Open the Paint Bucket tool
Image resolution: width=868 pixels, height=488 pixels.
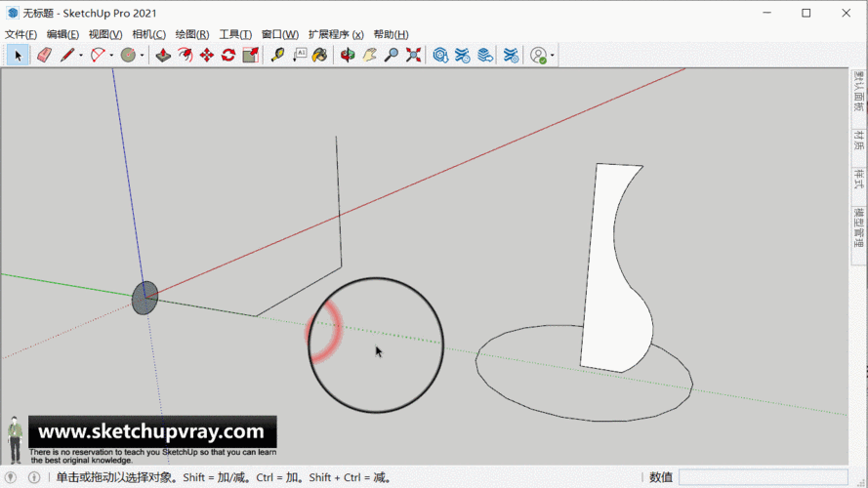[x=319, y=56]
